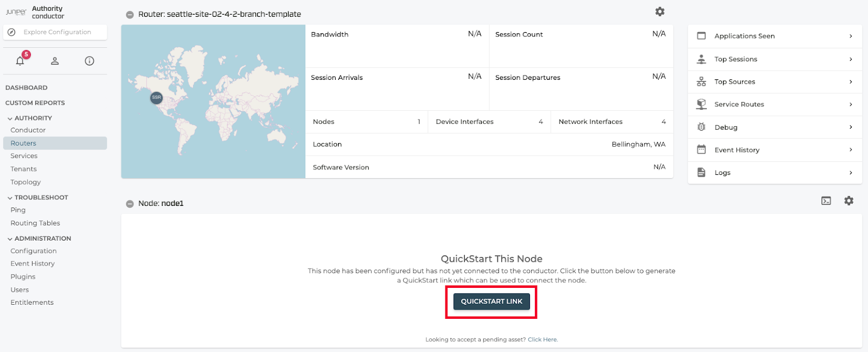Collapse the Node node1 section

130,204
